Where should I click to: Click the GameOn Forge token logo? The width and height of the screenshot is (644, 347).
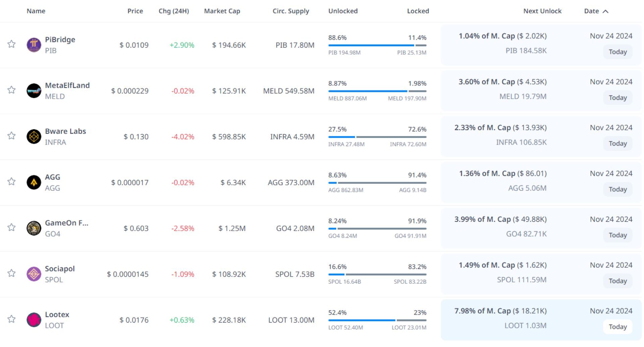[x=34, y=228]
